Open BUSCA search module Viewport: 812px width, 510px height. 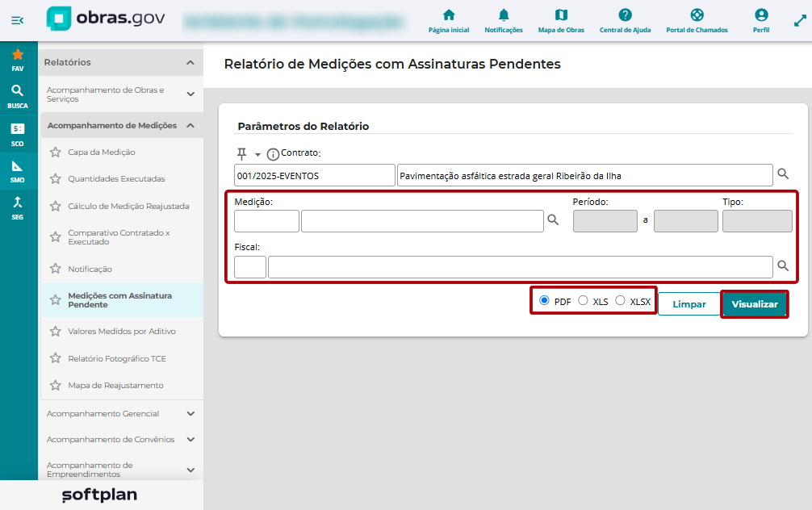[x=18, y=97]
